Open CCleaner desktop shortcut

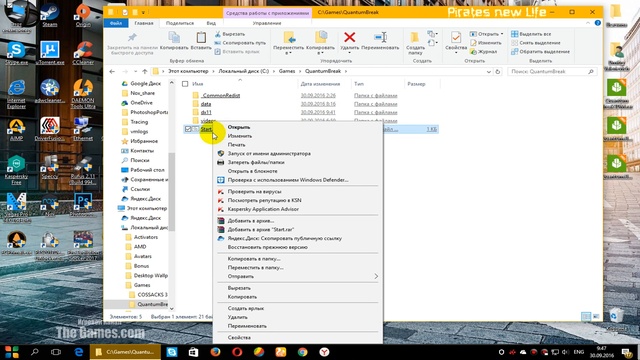(x=83, y=53)
